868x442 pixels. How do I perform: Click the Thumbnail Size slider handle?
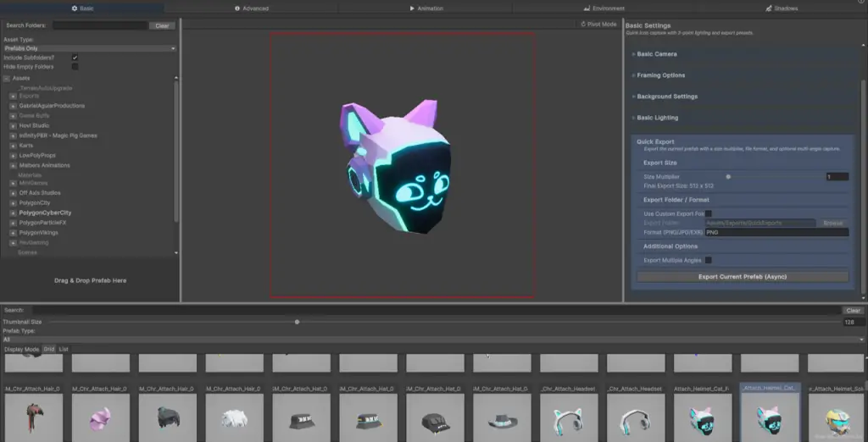tap(297, 322)
